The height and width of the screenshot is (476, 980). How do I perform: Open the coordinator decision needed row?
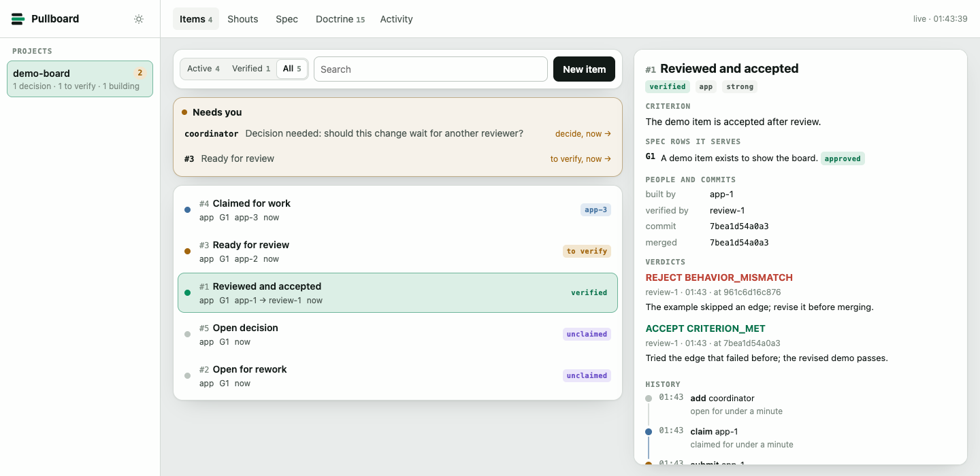tap(397, 134)
